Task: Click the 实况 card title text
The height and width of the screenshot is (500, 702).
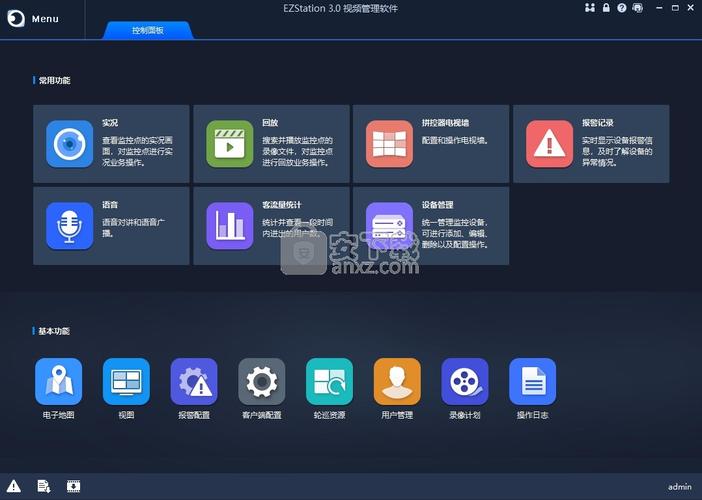Action: (x=110, y=123)
